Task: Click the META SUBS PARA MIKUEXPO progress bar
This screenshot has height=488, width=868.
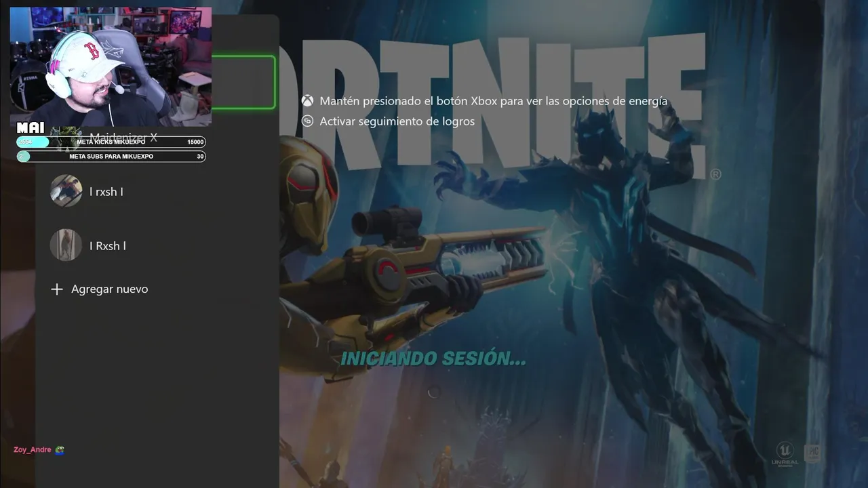Action: (111, 157)
